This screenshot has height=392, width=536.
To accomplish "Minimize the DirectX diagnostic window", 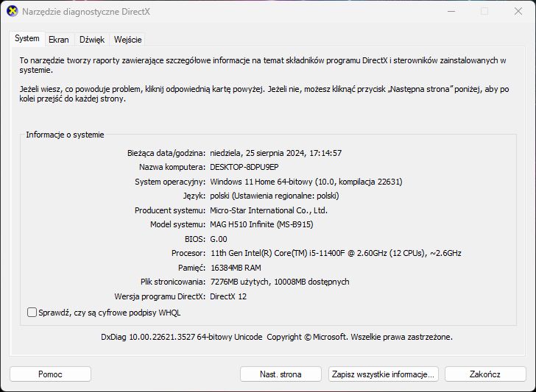I will point(451,11).
